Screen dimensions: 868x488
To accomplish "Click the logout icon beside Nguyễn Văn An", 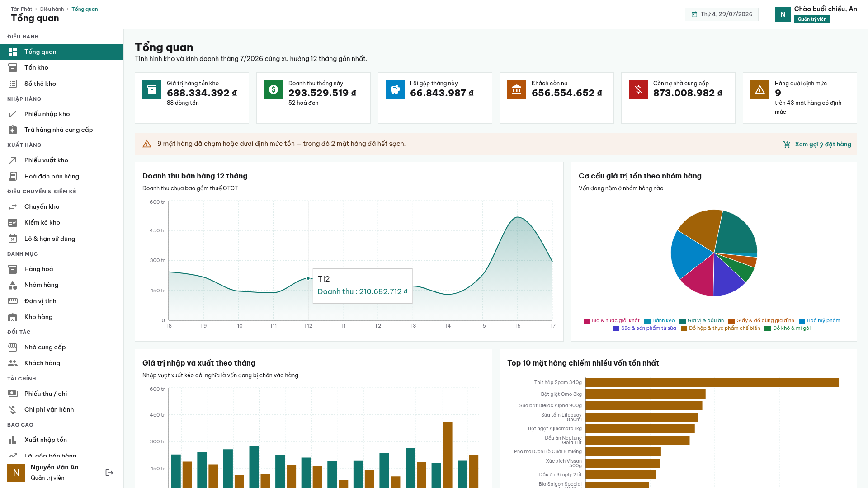I will pos(109,473).
